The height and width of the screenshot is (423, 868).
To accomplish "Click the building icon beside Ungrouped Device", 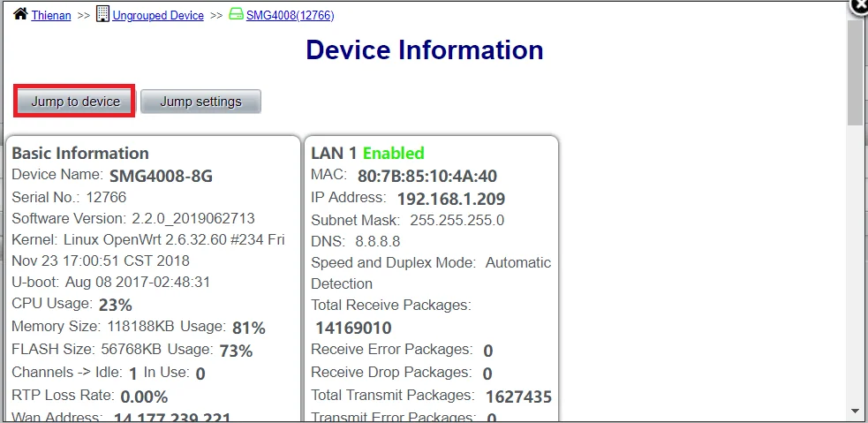I will pos(102,14).
